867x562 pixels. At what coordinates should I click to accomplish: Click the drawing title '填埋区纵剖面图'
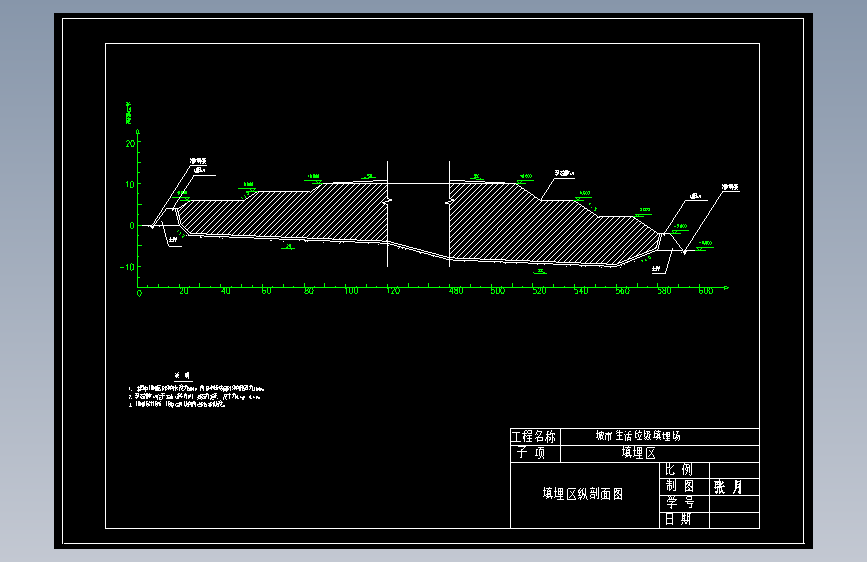click(x=583, y=494)
